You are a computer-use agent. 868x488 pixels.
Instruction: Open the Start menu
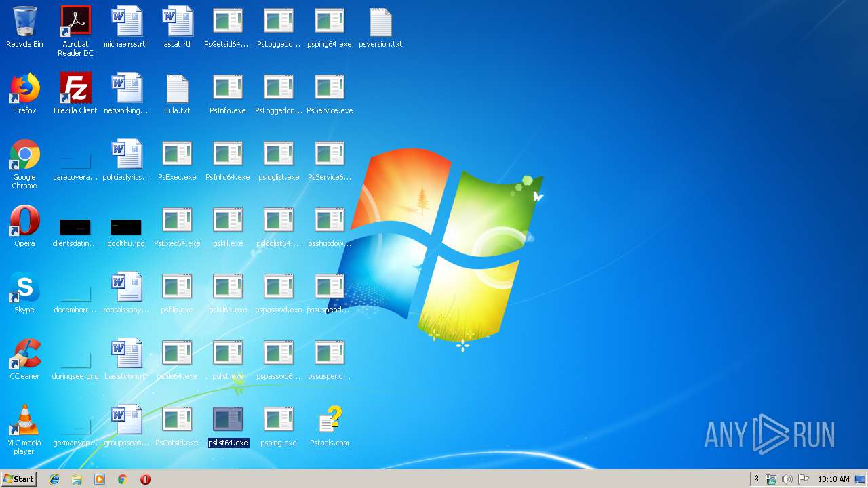tap(18, 479)
